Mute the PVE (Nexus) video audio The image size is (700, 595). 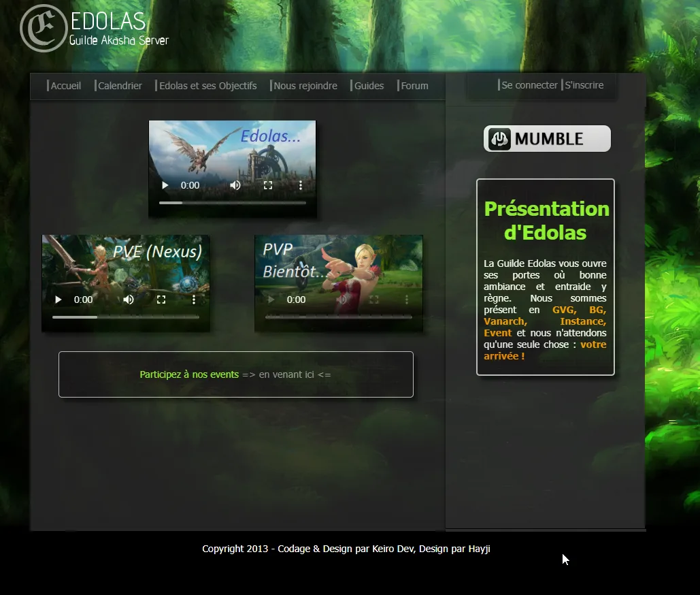(129, 299)
